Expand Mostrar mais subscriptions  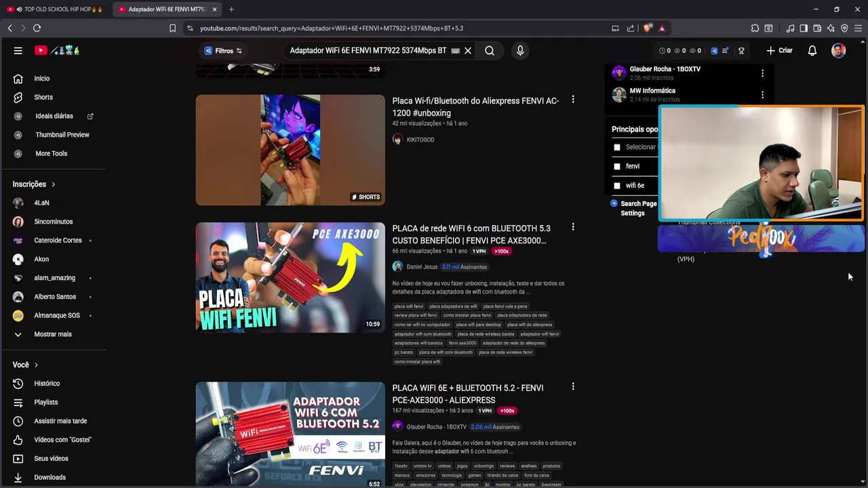53,334
